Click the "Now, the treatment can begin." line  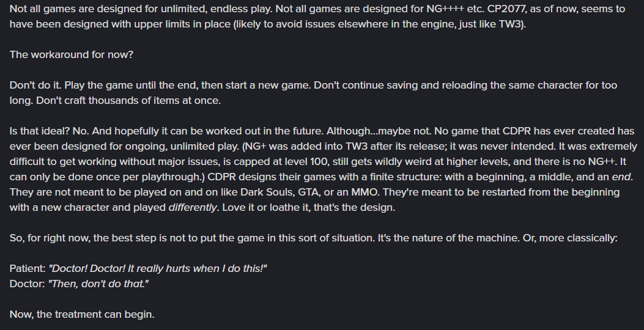[x=82, y=314]
